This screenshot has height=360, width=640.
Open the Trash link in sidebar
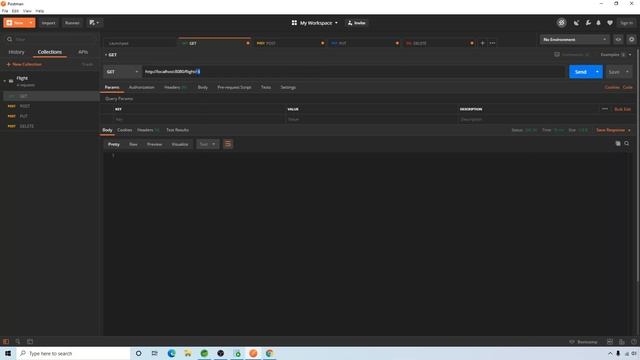click(x=87, y=64)
